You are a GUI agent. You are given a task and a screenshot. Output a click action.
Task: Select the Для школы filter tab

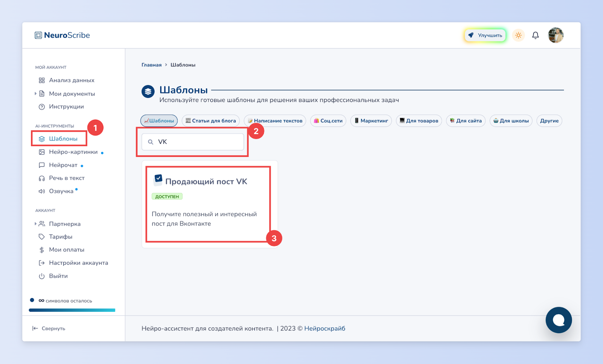[511, 121]
